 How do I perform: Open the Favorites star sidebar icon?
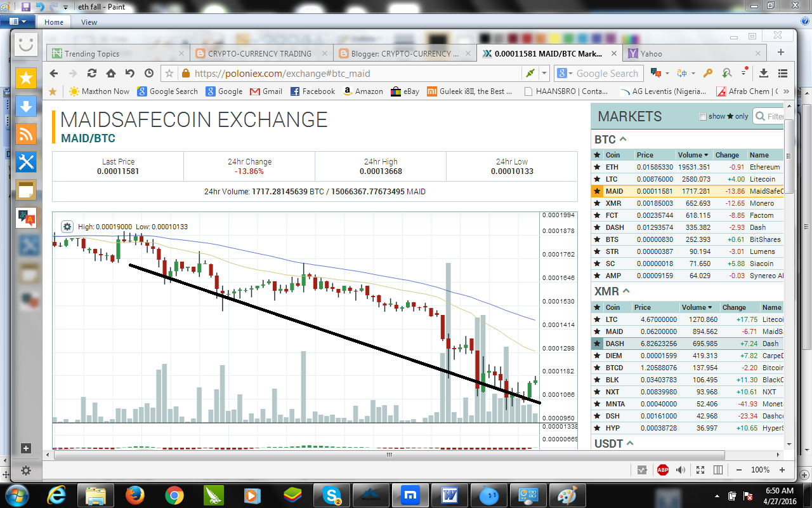(x=26, y=79)
